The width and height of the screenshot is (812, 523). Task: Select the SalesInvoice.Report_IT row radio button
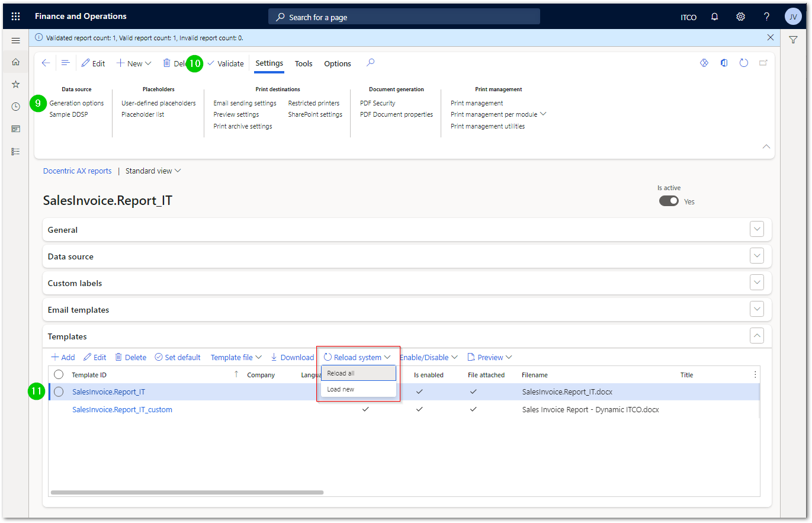(59, 392)
